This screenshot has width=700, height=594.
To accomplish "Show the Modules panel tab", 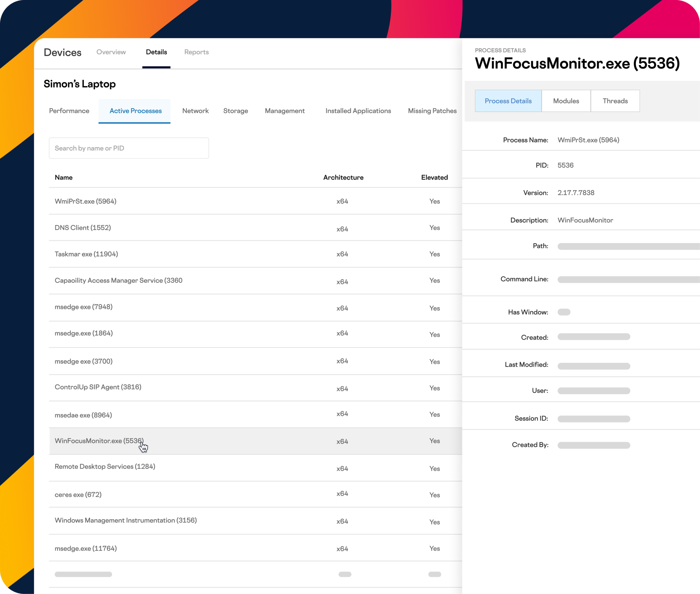I will click(x=566, y=101).
